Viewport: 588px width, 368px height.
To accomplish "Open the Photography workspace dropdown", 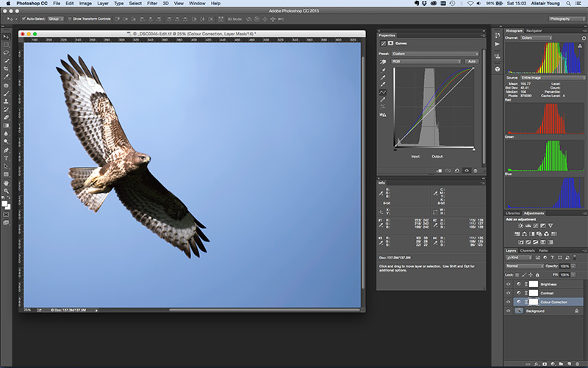I will point(566,19).
